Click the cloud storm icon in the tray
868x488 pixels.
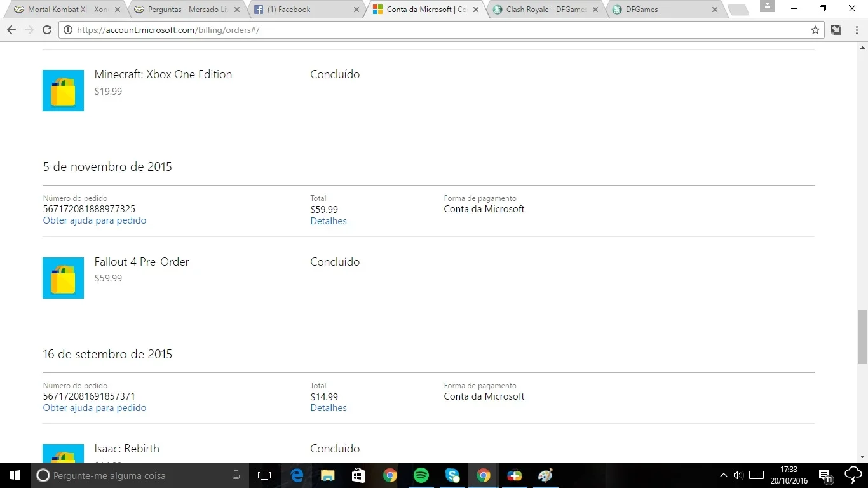coord(853,475)
